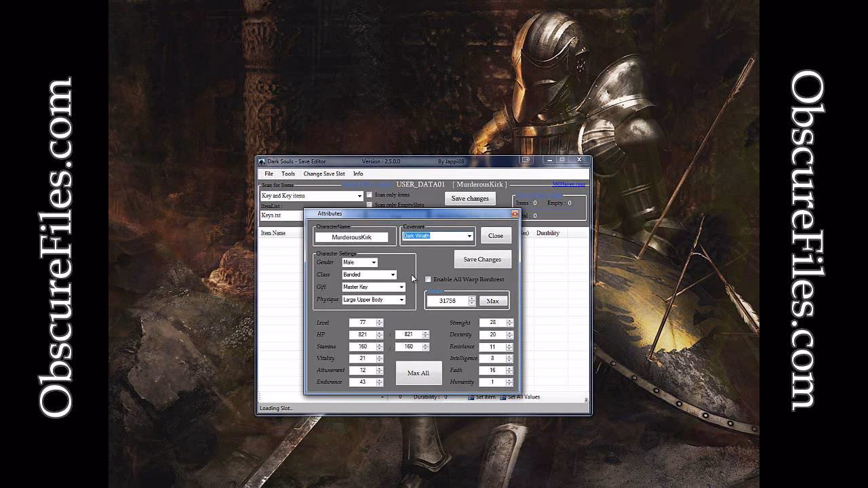Adjust the Endurance spinner arrows
868x488 pixels.
pos(379,382)
